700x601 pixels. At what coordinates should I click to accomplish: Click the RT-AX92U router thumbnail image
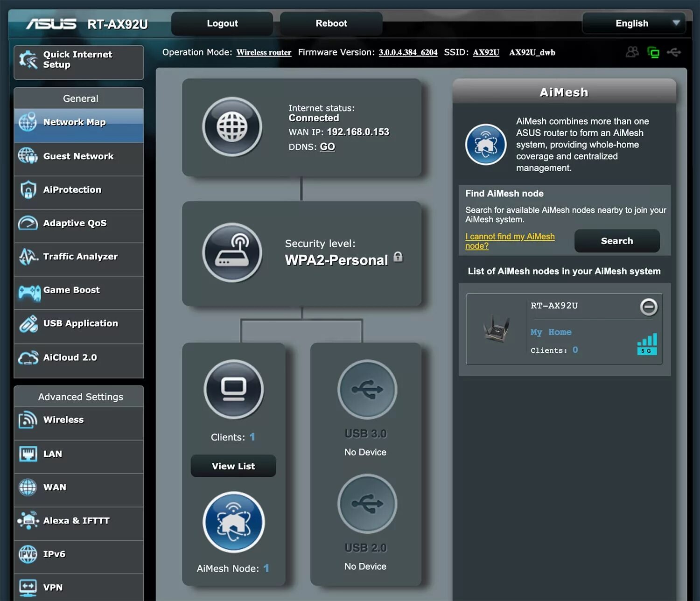pyautogui.click(x=496, y=328)
